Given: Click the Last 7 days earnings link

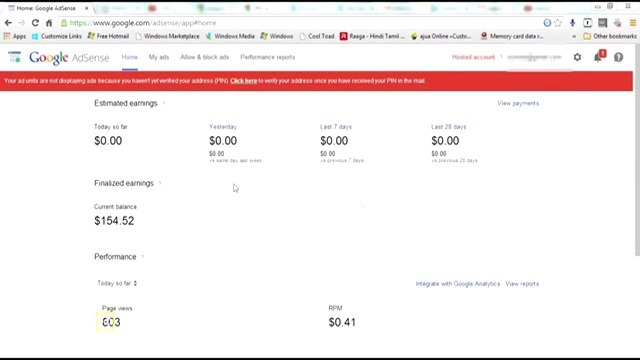Looking at the screenshot, I should point(336,127).
